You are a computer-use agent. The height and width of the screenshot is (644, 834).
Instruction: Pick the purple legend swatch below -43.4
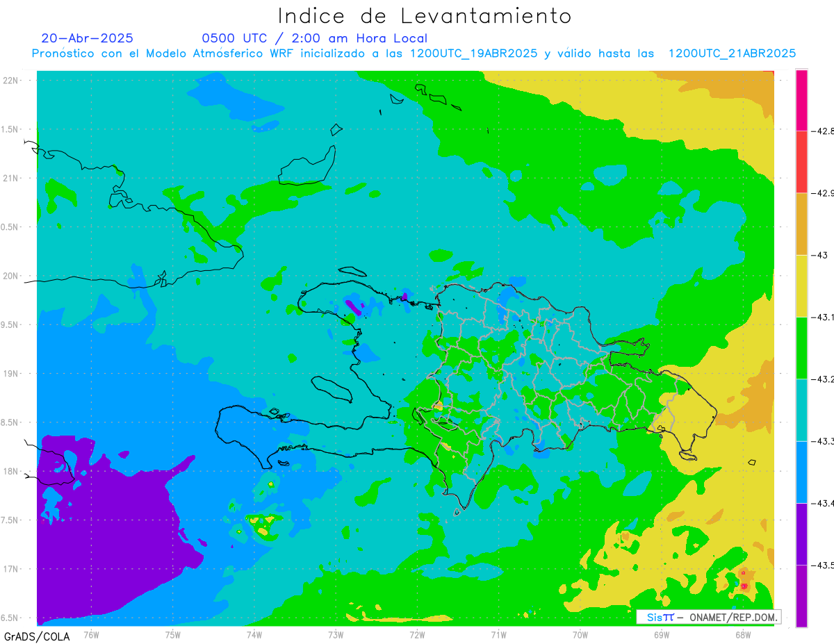tap(801, 534)
